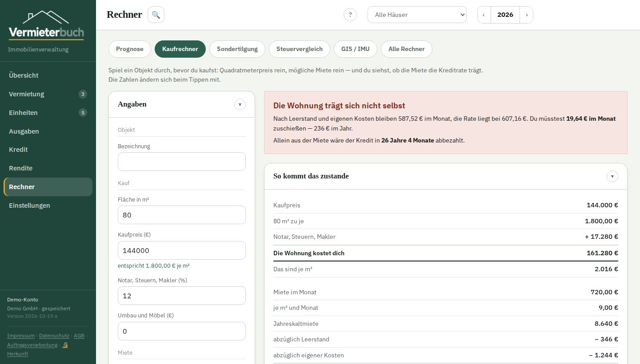Click the magnifier search icon beside Rechner
640x364 pixels.
[x=156, y=15]
